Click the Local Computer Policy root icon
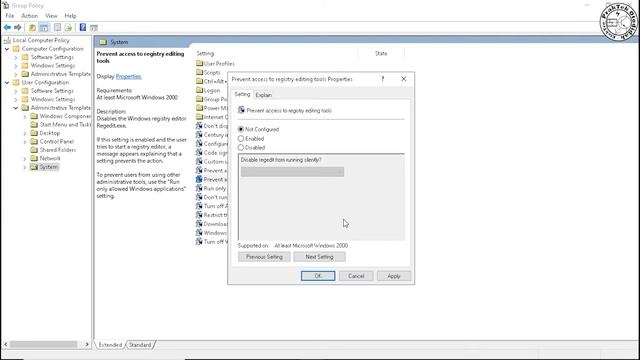 (7, 40)
